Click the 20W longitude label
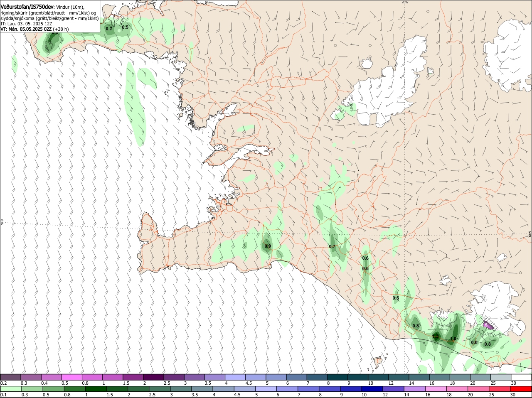 [x=405, y=2]
